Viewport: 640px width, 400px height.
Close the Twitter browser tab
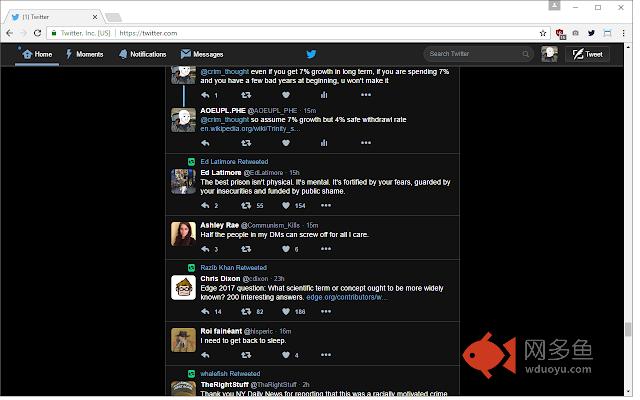pyautogui.click(x=95, y=17)
